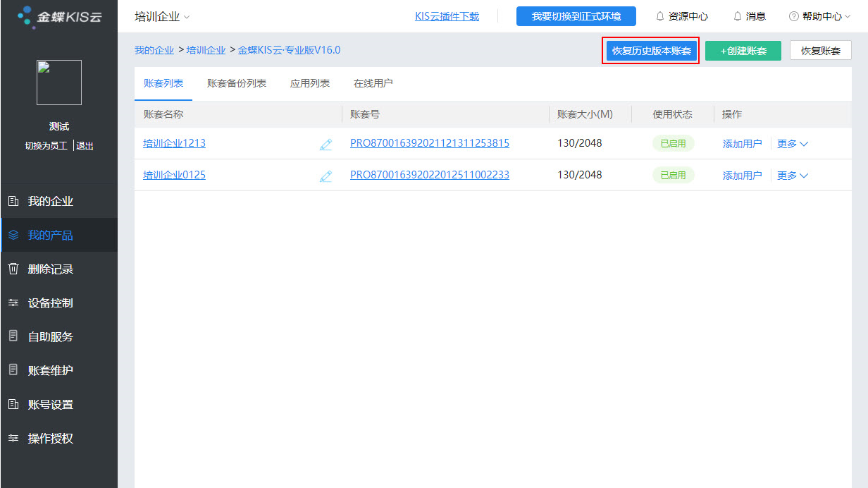Expand 更多 menu for 培训企业1213
This screenshot has height=488, width=868.
coord(793,144)
